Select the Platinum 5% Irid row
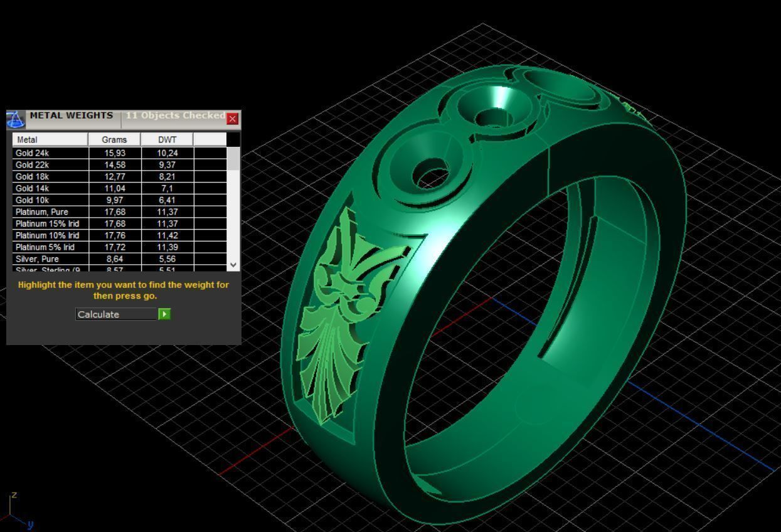 tap(119, 247)
